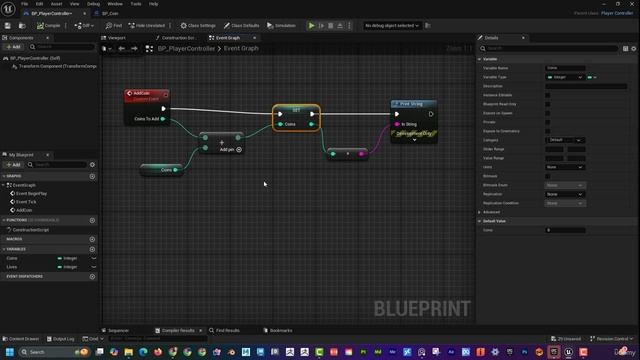Open the container type dropdown next to Variable Type
This screenshot has height=360, width=640.
592,77
